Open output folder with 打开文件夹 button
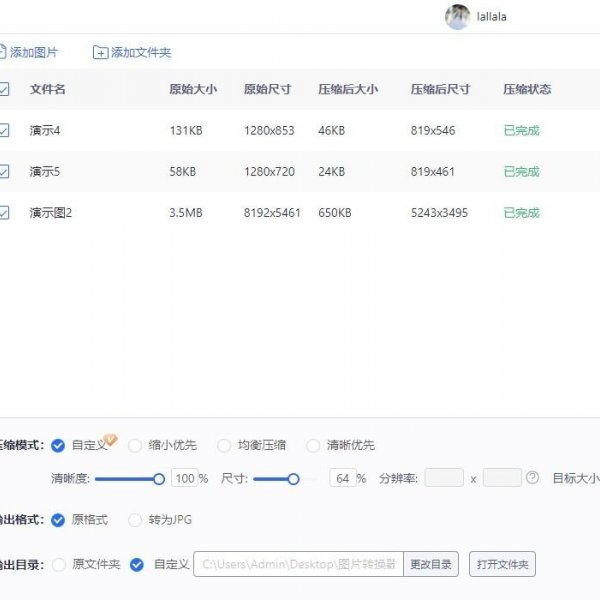Image resolution: width=600 pixels, height=600 pixels. 503,565
